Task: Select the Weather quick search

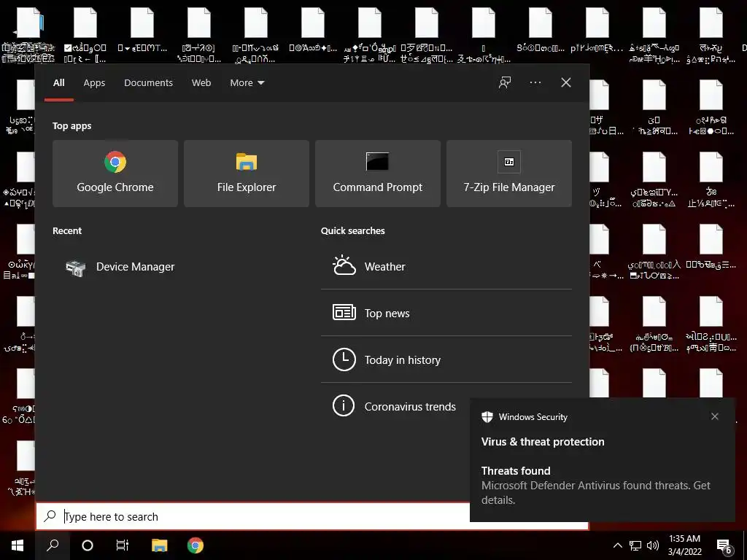Action: point(446,267)
